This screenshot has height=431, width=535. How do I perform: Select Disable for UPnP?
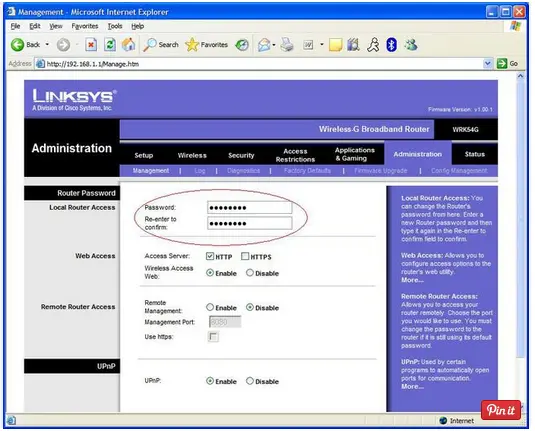[250, 381]
